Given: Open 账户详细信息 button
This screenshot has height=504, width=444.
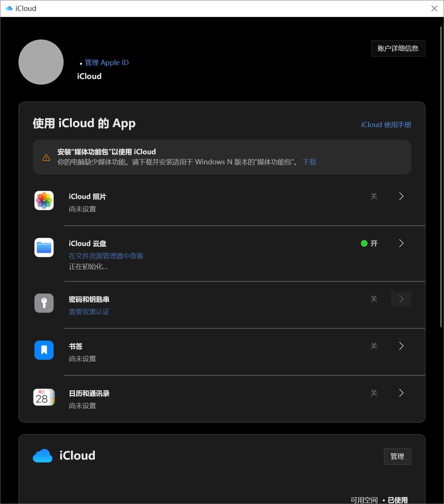Looking at the screenshot, I should [x=398, y=49].
